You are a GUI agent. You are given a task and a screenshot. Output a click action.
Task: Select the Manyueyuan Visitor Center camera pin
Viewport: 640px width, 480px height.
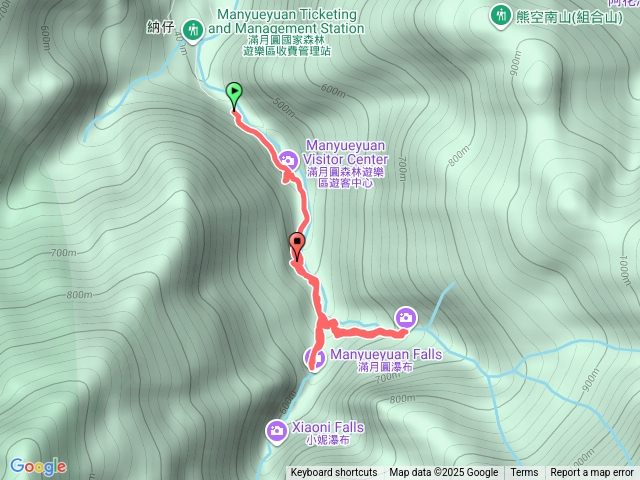(x=289, y=160)
